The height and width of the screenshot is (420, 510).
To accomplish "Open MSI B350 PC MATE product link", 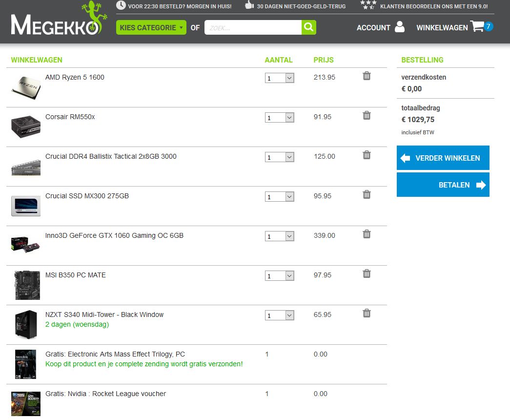I will [76, 275].
